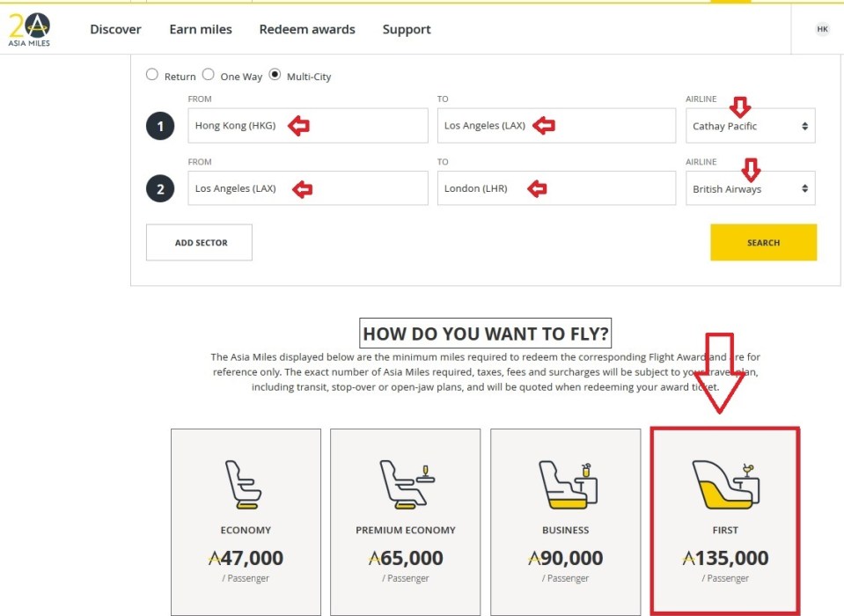Select the Return trip option

coord(152,76)
